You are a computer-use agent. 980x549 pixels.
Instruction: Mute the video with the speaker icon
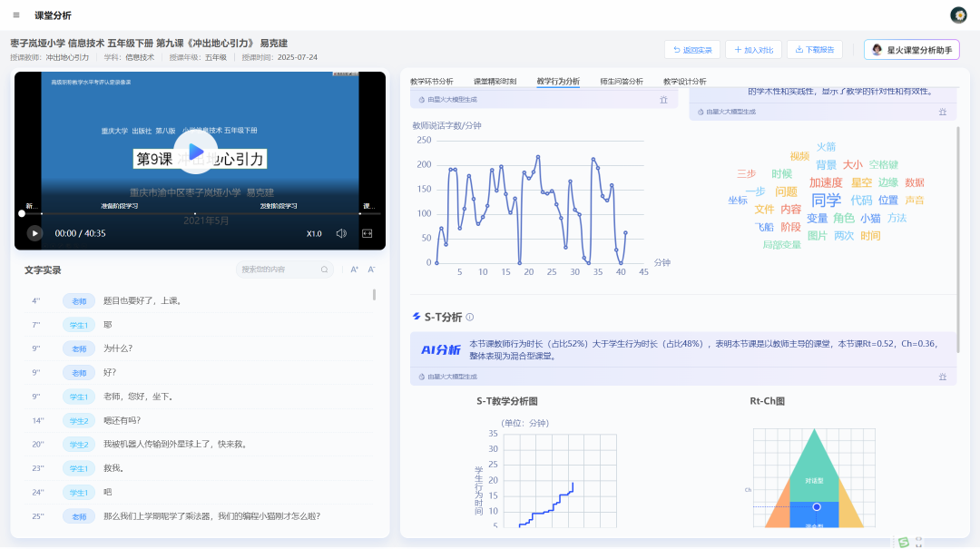340,232
